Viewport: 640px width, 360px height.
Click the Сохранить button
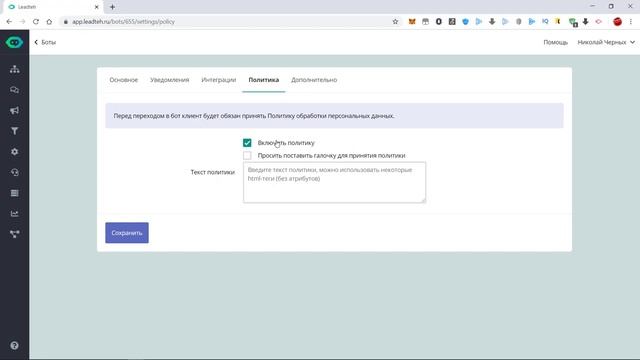127,233
